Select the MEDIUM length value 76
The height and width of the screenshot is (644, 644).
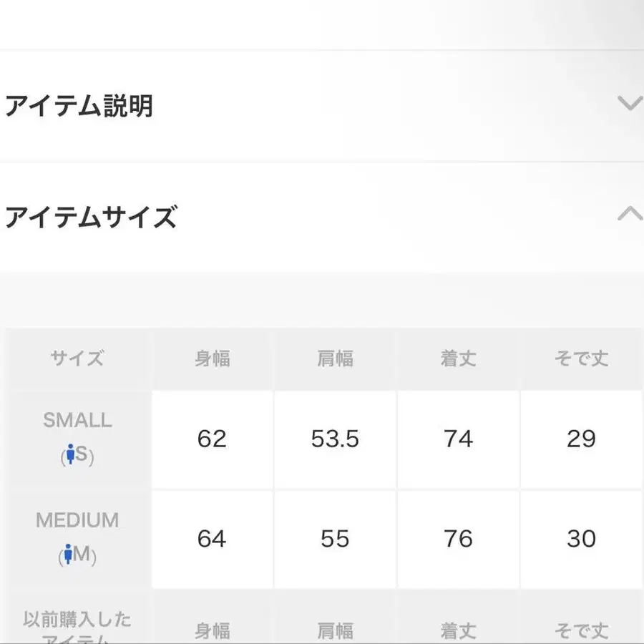(x=459, y=538)
